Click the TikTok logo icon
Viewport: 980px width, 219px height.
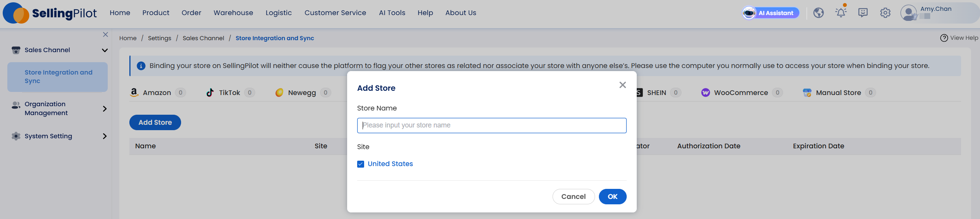point(210,92)
